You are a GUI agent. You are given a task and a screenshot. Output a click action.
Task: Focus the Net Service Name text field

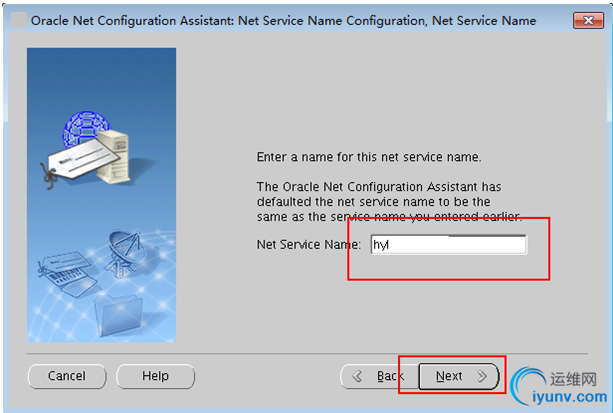click(447, 243)
